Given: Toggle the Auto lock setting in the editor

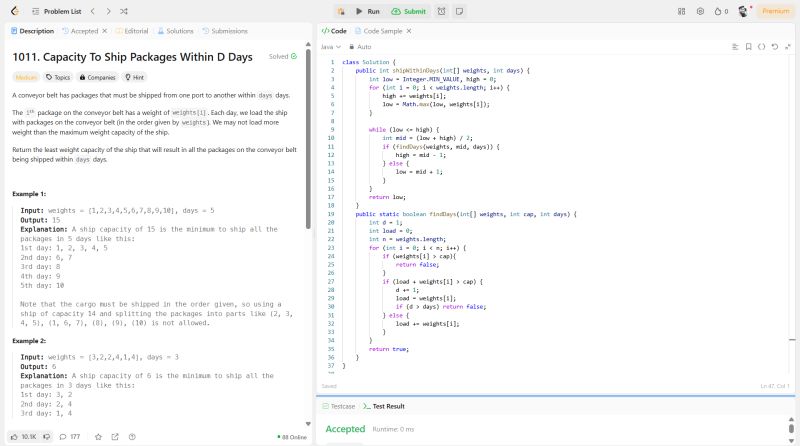Looking at the screenshot, I should click(359, 47).
